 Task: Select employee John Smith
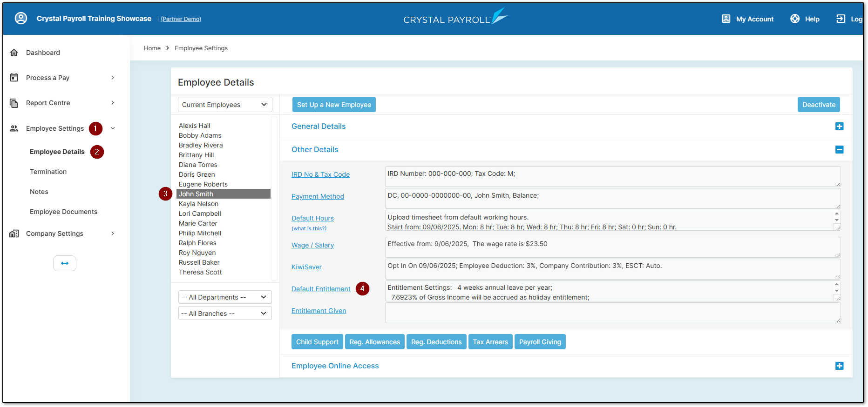pos(224,194)
